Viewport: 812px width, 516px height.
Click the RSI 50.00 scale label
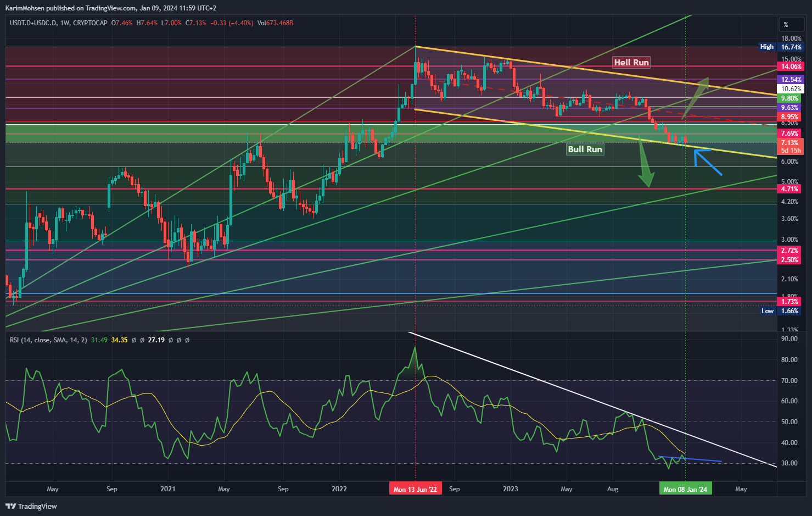(789, 422)
